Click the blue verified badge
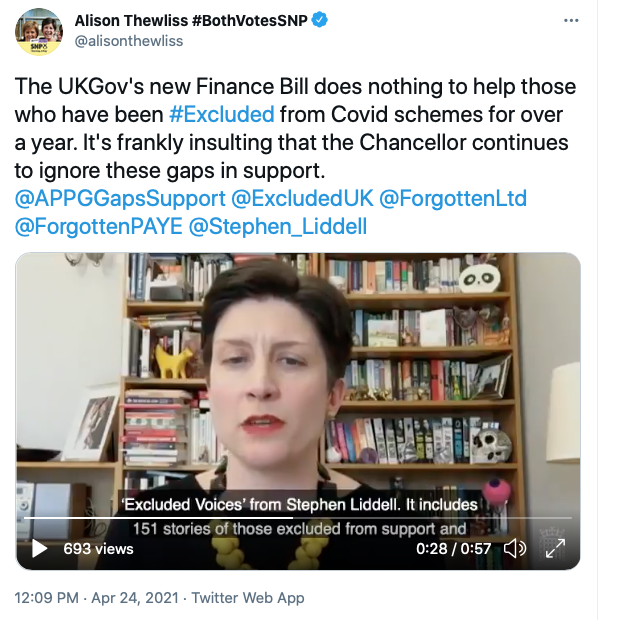This screenshot has width=617, height=620. pyautogui.click(x=320, y=20)
